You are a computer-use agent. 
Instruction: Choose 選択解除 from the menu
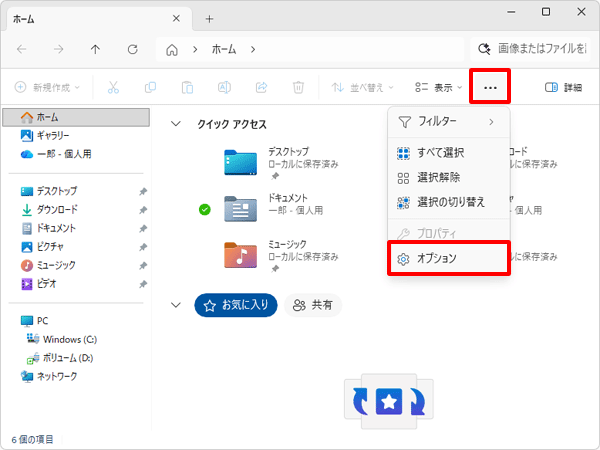pos(448,178)
